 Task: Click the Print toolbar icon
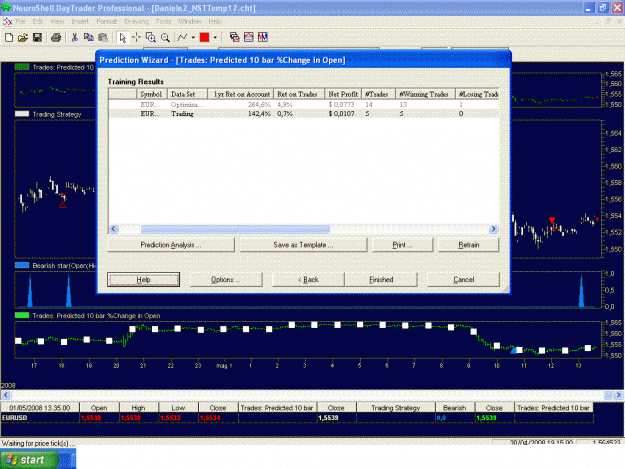pyautogui.click(x=56, y=37)
